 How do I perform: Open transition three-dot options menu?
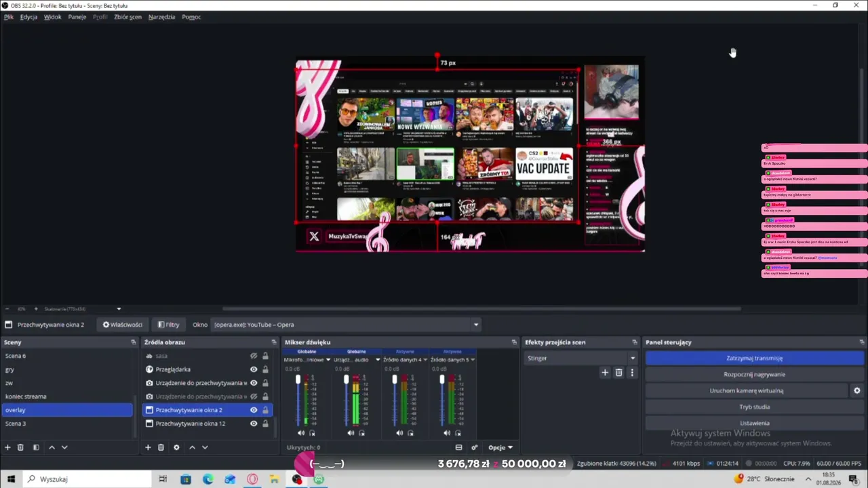point(632,372)
